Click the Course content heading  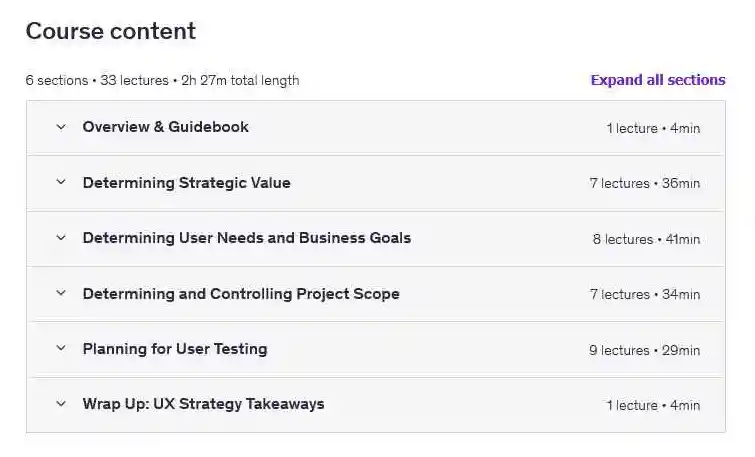coord(110,31)
